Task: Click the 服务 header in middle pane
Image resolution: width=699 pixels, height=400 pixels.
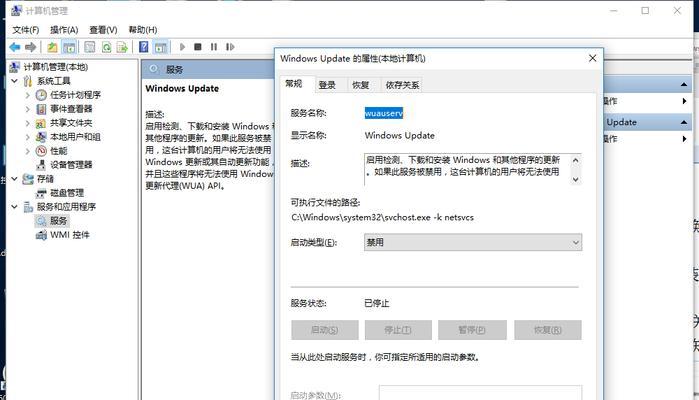Action: click(174, 70)
